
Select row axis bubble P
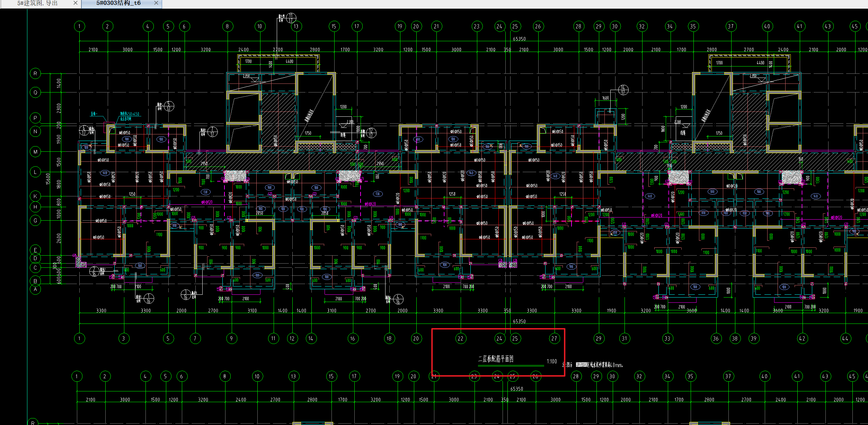coord(35,118)
